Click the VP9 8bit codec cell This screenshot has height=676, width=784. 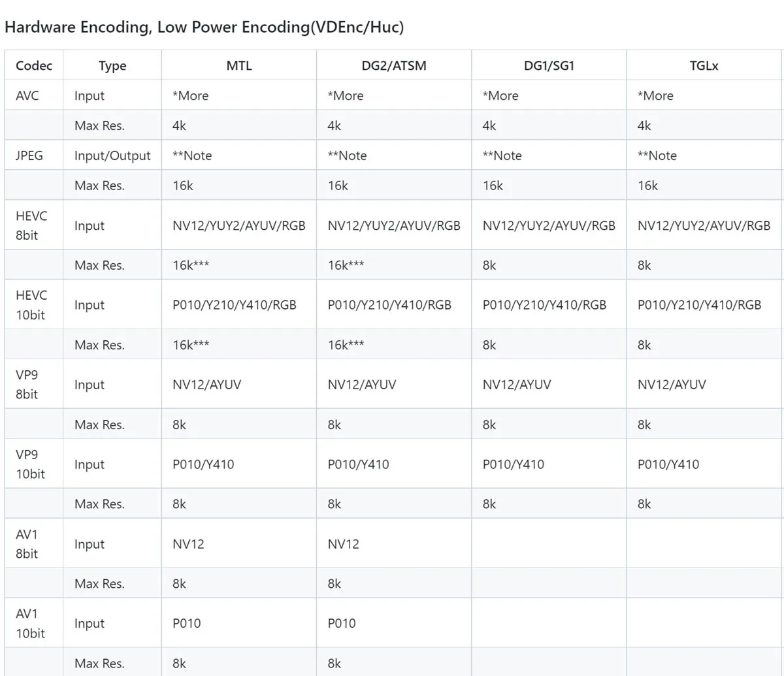pos(27,385)
